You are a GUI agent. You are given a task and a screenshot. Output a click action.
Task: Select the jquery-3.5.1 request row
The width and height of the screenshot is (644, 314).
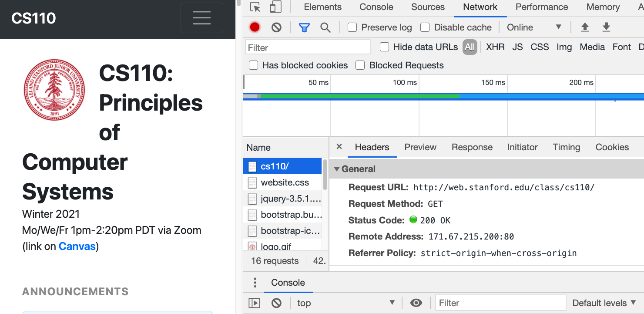tap(282, 199)
